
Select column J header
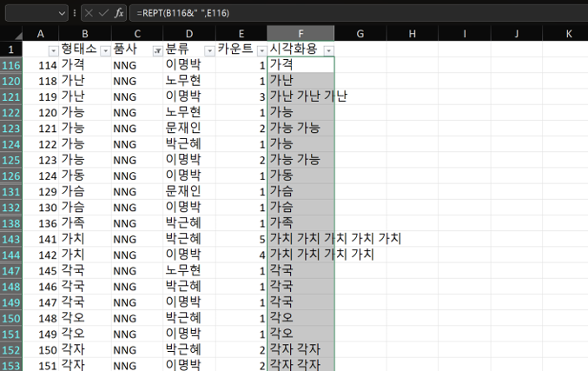[517, 34]
